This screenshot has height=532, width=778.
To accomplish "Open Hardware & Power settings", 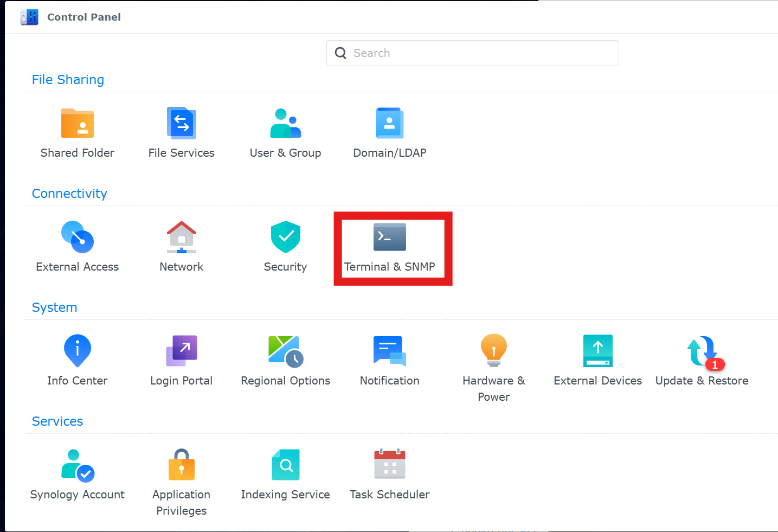I will [494, 351].
